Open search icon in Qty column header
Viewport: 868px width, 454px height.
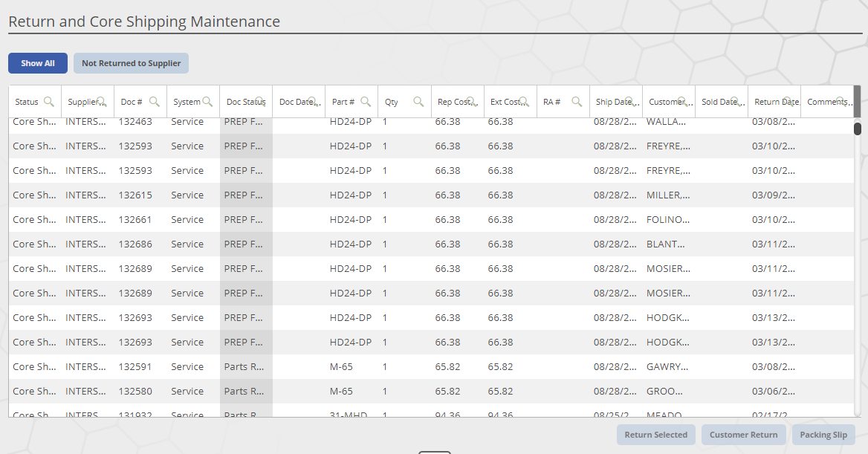click(418, 101)
